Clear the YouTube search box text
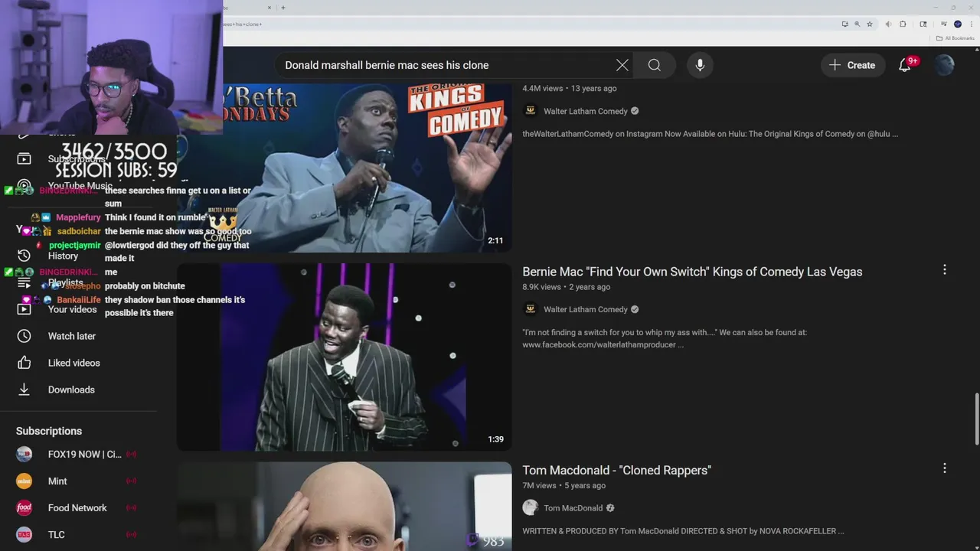Viewport: 980px width, 551px height. 622,65
